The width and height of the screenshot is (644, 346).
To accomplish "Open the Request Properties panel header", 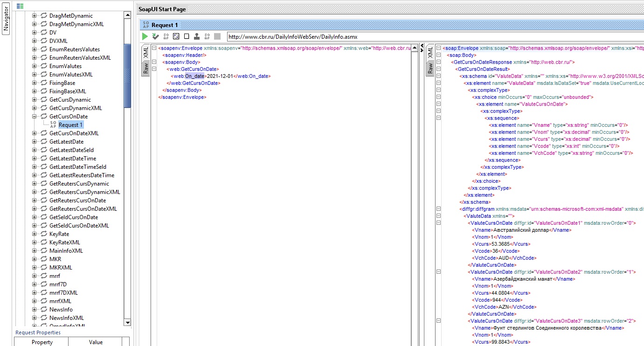I will (x=38, y=332).
